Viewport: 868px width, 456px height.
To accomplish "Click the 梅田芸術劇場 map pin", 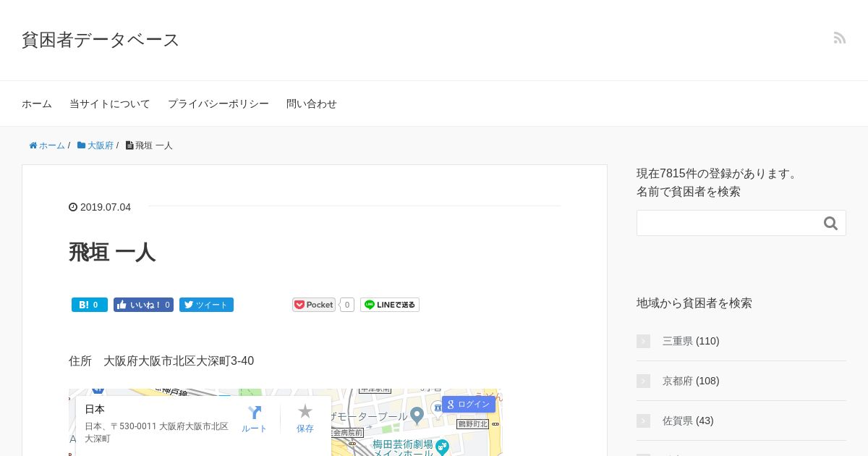I will (x=442, y=447).
